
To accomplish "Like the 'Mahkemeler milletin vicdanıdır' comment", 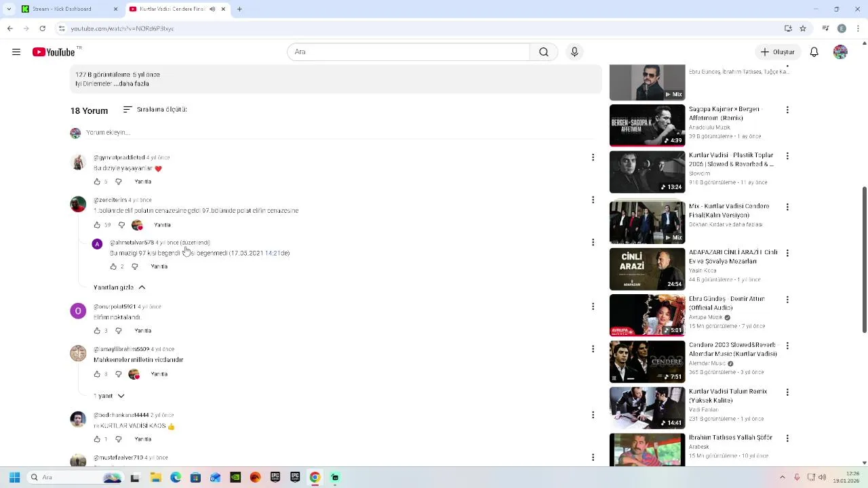I will click(x=97, y=374).
